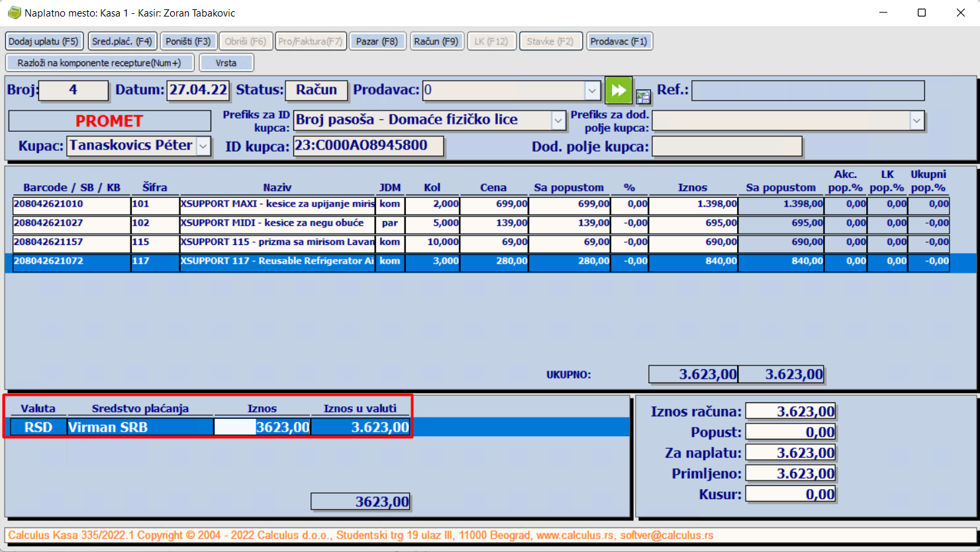980x552 pixels.
Task: Click the Status field showing Račun
Action: click(x=317, y=90)
